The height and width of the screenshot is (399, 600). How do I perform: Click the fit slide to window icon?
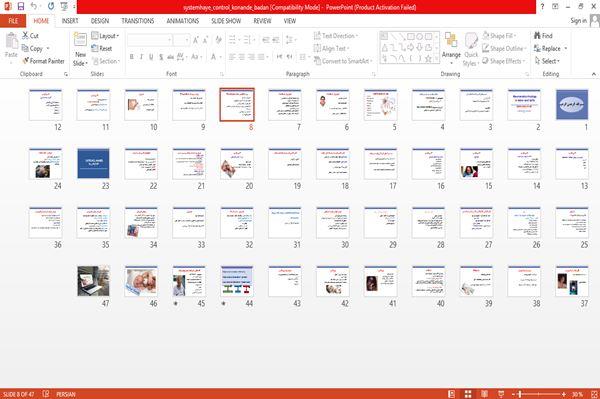click(x=594, y=394)
